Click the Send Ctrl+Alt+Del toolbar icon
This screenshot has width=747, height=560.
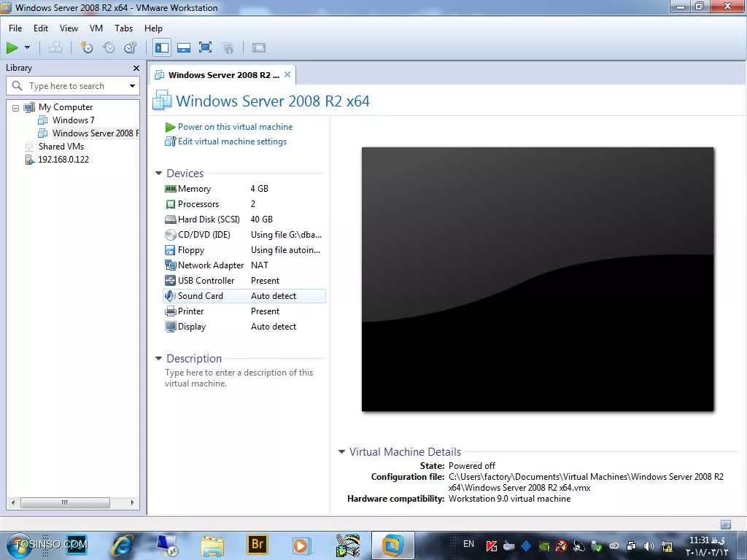55,47
